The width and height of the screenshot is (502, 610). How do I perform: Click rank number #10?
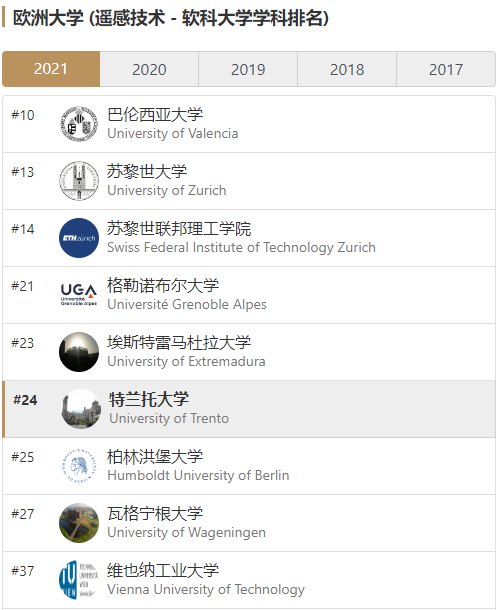click(23, 115)
